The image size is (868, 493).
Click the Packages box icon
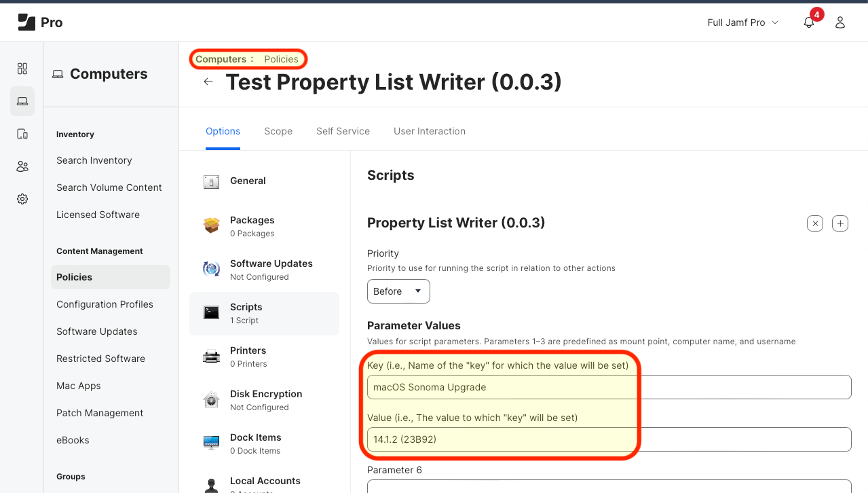(x=211, y=225)
